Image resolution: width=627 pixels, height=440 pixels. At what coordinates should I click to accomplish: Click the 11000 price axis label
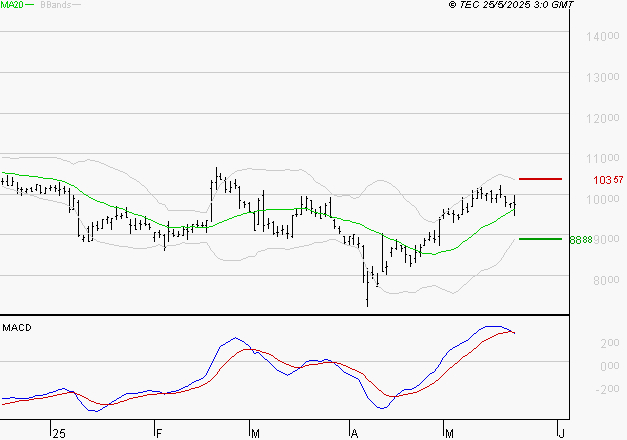click(x=603, y=159)
